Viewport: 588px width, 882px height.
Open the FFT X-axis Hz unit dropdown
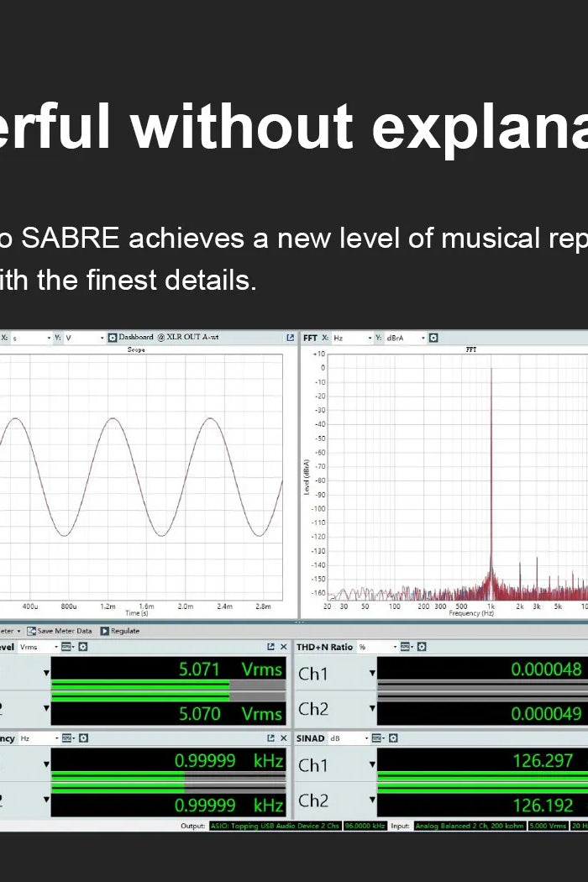[369, 338]
